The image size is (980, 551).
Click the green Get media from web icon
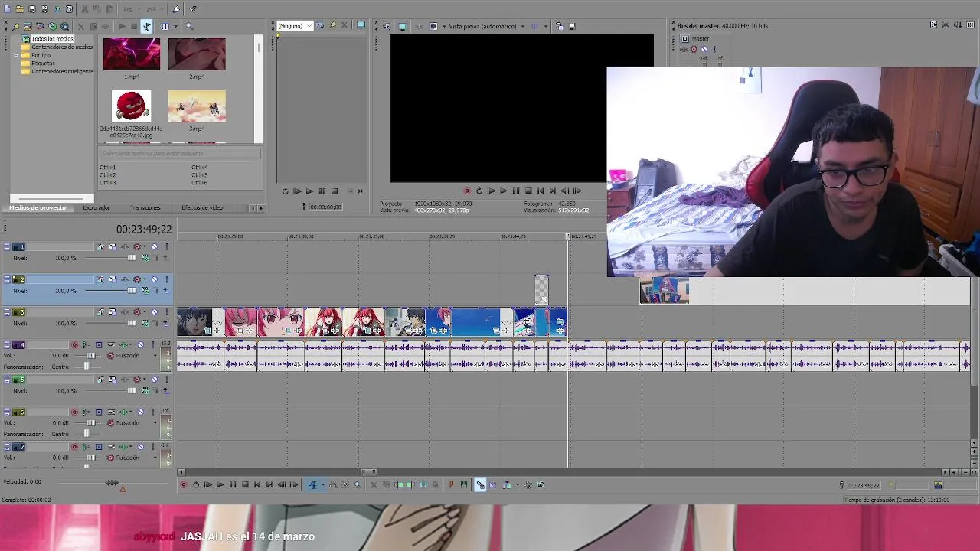pos(52,26)
